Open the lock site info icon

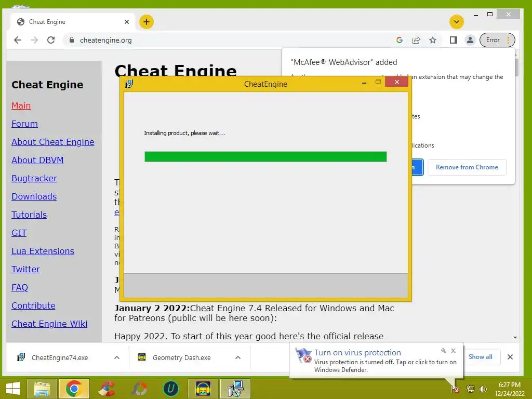pos(71,40)
